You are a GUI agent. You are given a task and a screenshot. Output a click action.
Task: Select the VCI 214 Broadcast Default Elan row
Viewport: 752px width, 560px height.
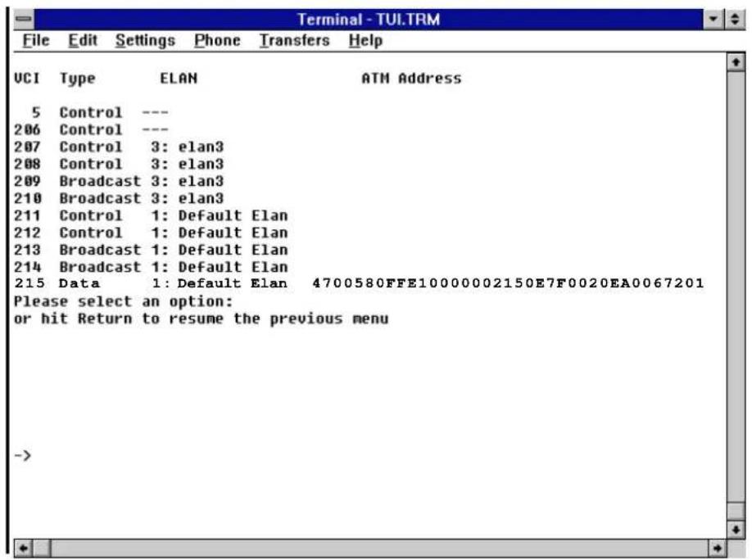(151, 267)
